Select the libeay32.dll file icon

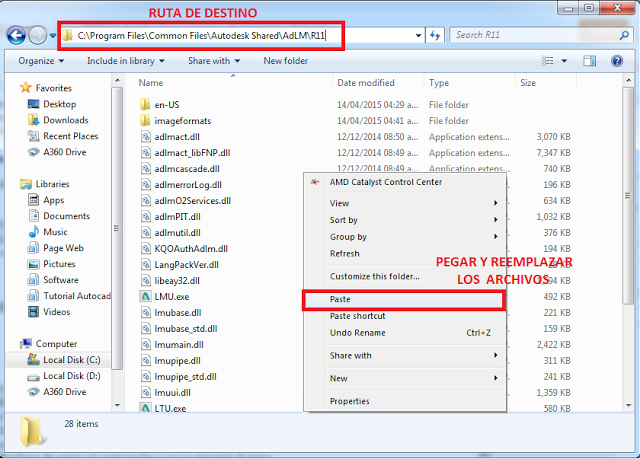click(x=145, y=280)
